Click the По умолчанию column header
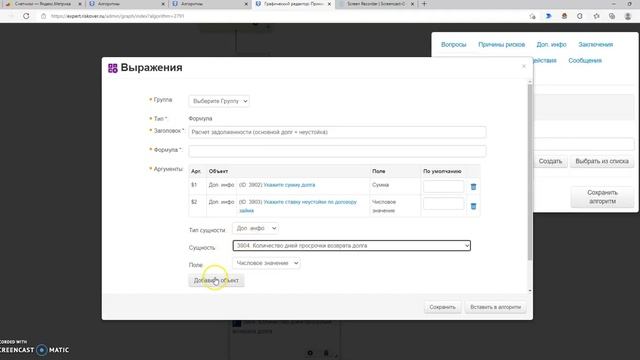Screen dimensions: 640x360 click(442, 171)
